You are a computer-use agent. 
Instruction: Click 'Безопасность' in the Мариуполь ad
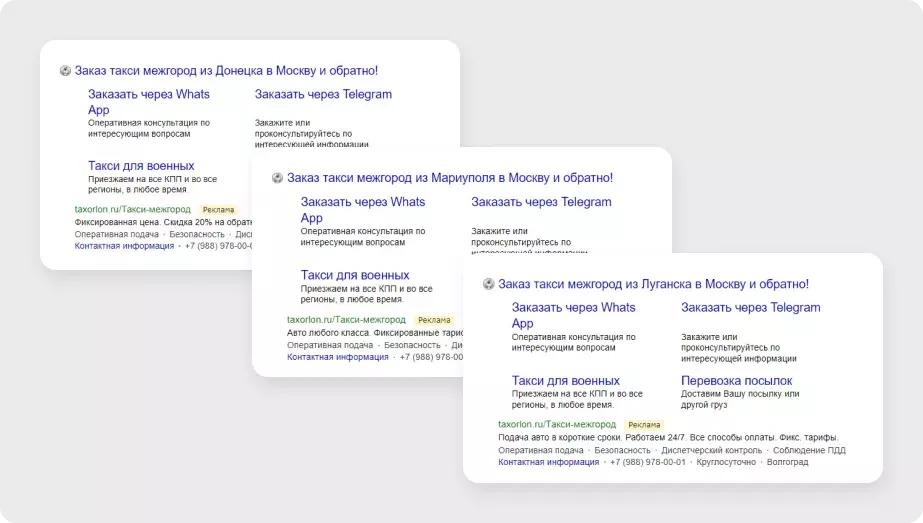coord(412,345)
